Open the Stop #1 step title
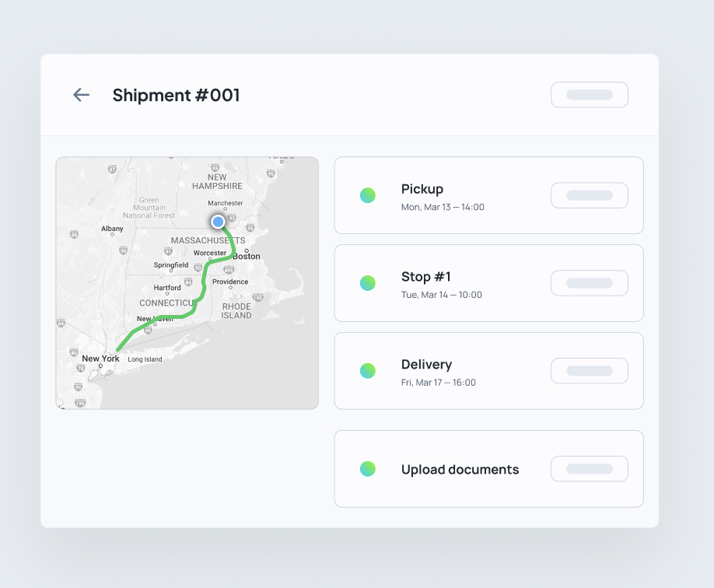714x588 pixels. (x=425, y=277)
